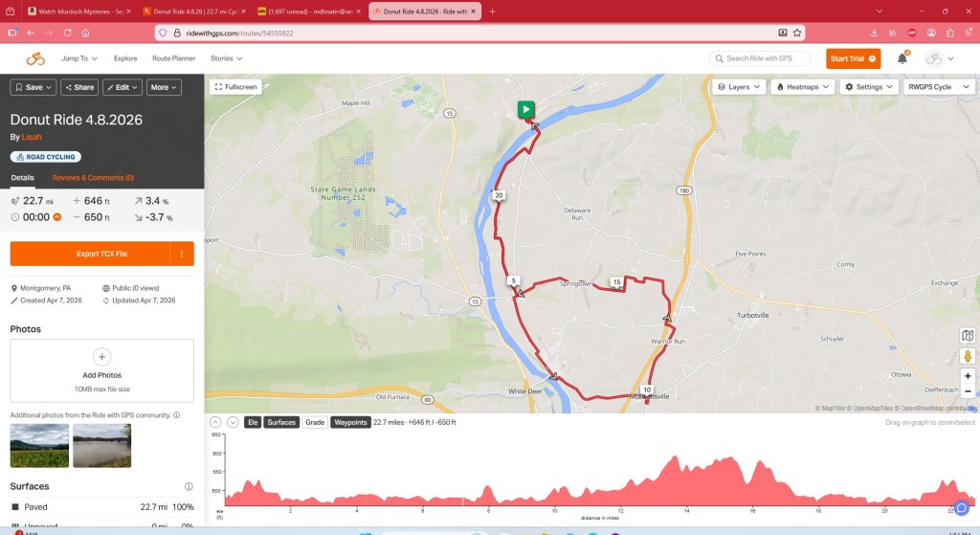
Task: Click the green route start marker
Action: click(525, 109)
